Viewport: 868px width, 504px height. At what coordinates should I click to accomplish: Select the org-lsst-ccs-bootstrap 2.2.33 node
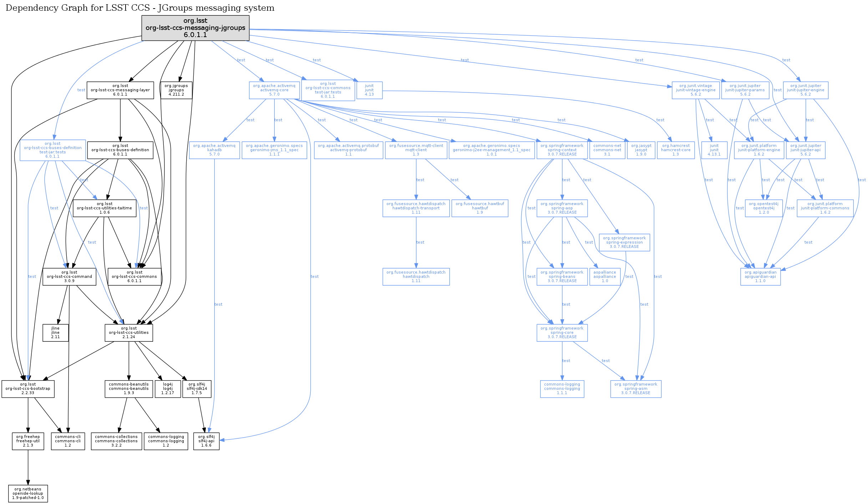[x=28, y=389]
